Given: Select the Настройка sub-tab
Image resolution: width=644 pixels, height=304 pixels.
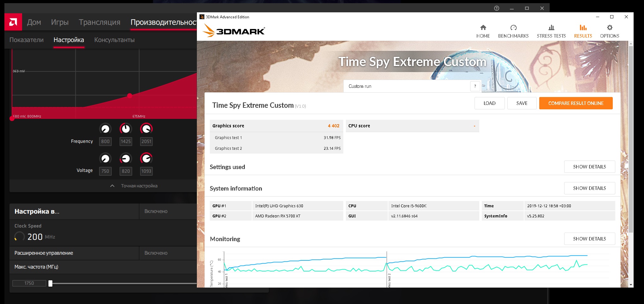Looking at the screenshot, I should (x=69, y=40).
